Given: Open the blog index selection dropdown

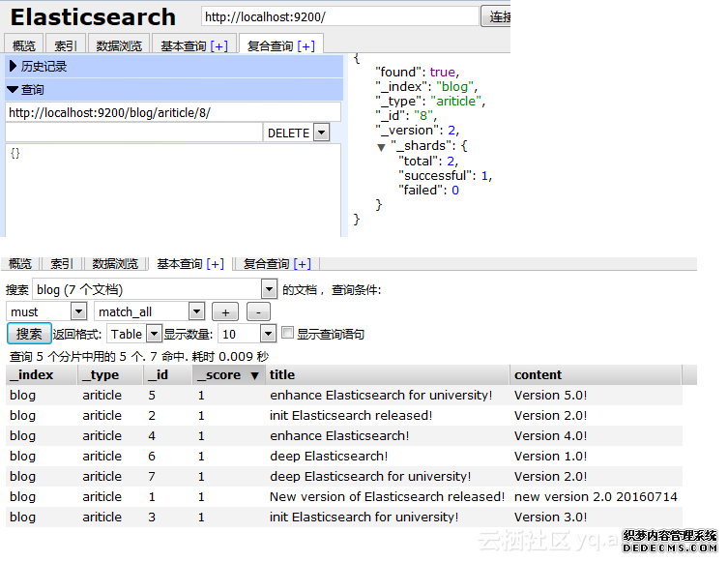Looking at the screenshot, I should click(x=269, y=289).
